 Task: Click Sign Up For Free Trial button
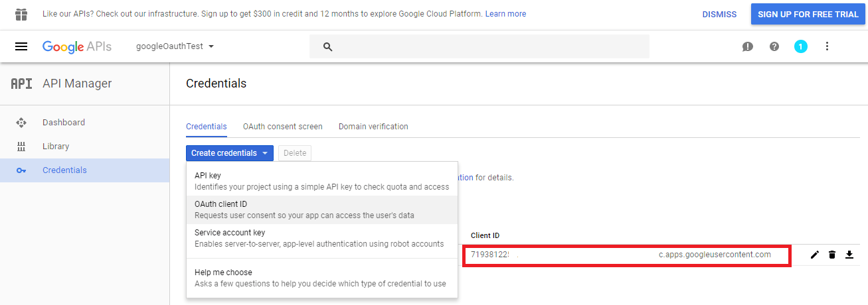click(x=808, y=14)
